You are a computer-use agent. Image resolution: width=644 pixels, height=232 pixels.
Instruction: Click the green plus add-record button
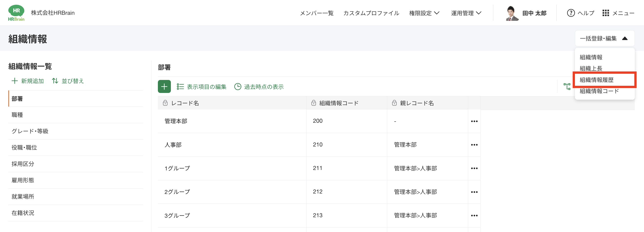point(164,87)
